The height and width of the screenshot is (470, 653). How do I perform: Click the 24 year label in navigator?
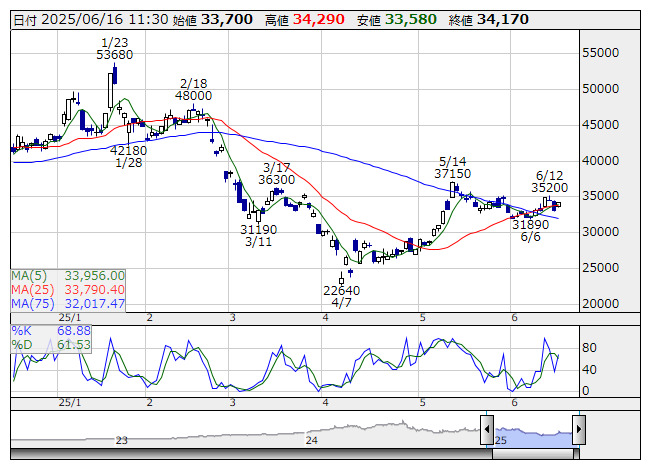click(x=312, y=440)
